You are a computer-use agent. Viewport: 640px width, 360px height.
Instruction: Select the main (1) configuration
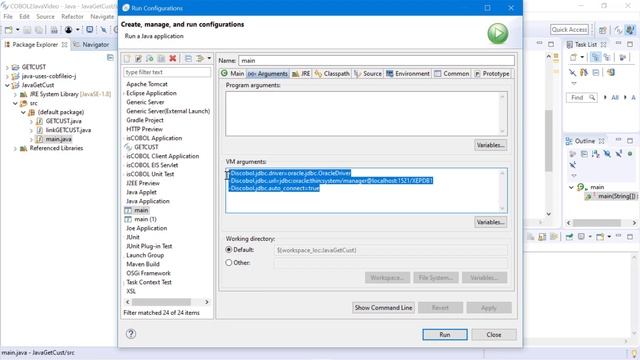click(x=145, y=219)
